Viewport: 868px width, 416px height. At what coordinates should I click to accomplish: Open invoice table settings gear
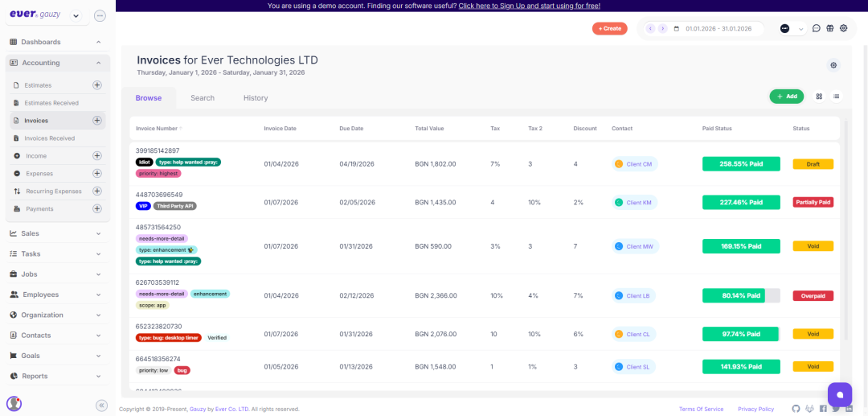click(x=833, y=65)
